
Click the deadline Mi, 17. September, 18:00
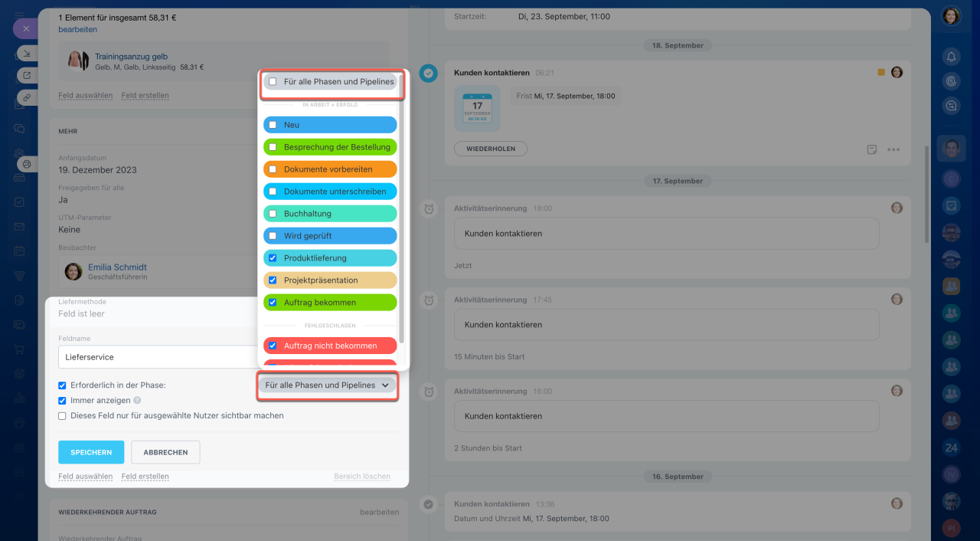coord(574,97)
